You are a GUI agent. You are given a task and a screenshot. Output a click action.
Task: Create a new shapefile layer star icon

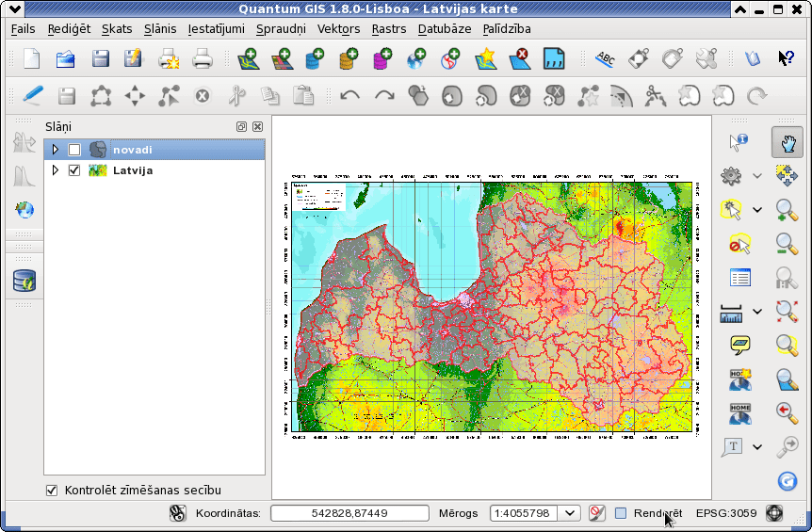point(486,58)
